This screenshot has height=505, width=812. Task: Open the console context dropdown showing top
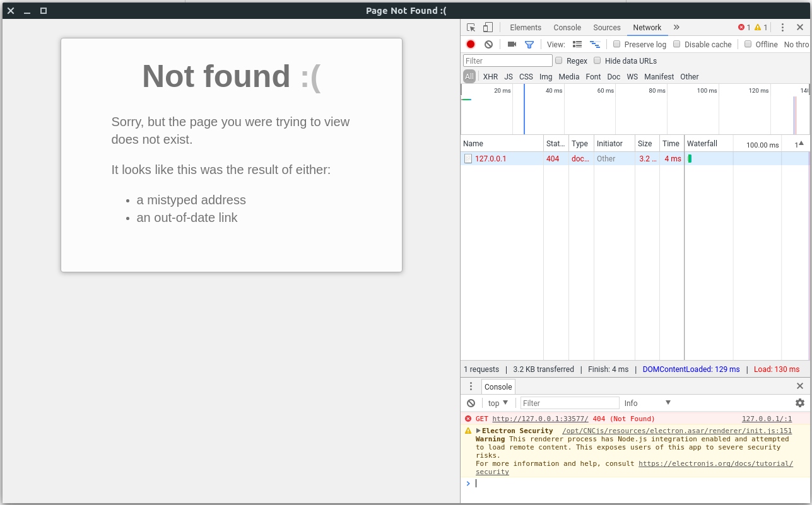point(497,403)
